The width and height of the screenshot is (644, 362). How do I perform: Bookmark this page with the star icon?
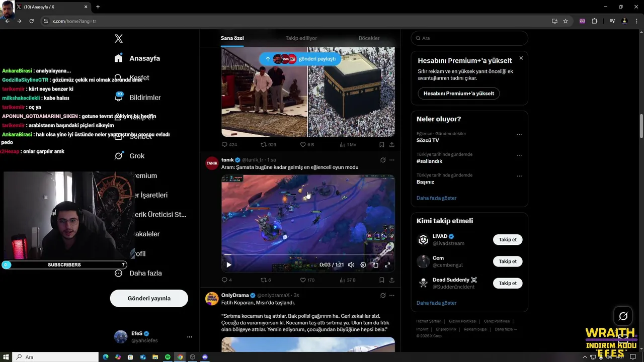tap(566, 21)
